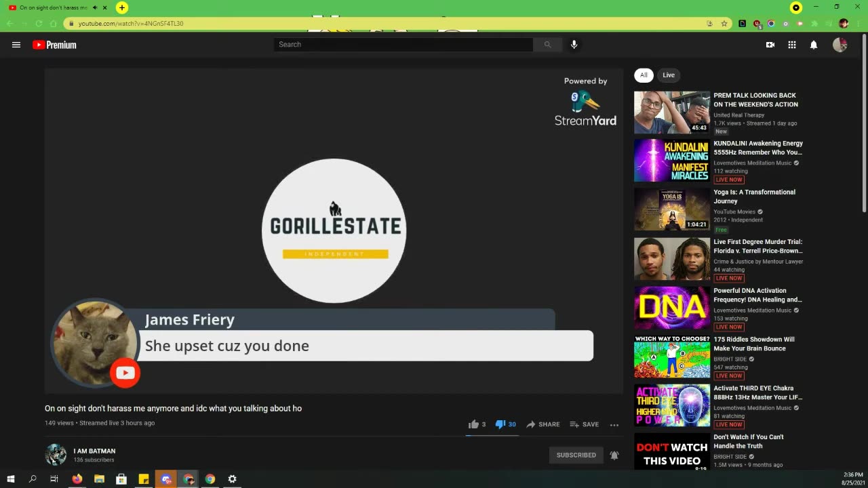Go to YouTube Premium home logo

pyautogui.click(x=54, y=45)
